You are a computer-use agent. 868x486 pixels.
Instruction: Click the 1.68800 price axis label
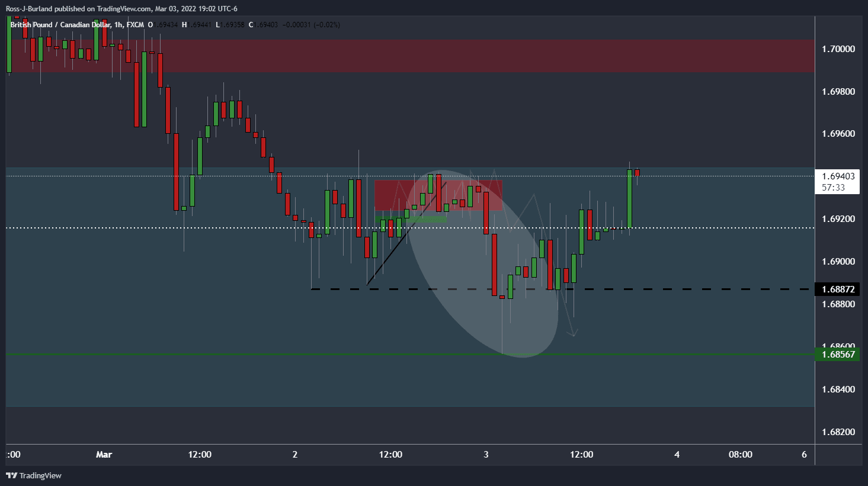(x=838, y=304)
